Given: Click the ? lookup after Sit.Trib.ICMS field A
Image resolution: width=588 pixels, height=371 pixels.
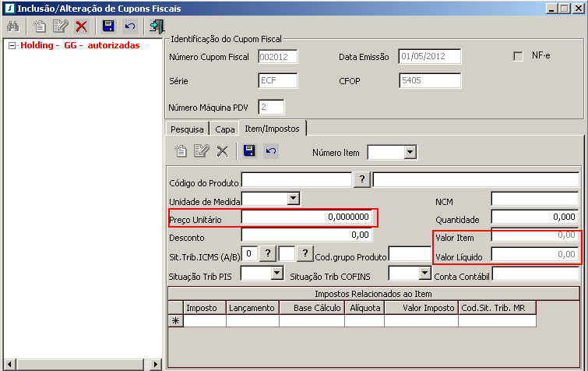Looking at the screenshot, I should point(268,253).
